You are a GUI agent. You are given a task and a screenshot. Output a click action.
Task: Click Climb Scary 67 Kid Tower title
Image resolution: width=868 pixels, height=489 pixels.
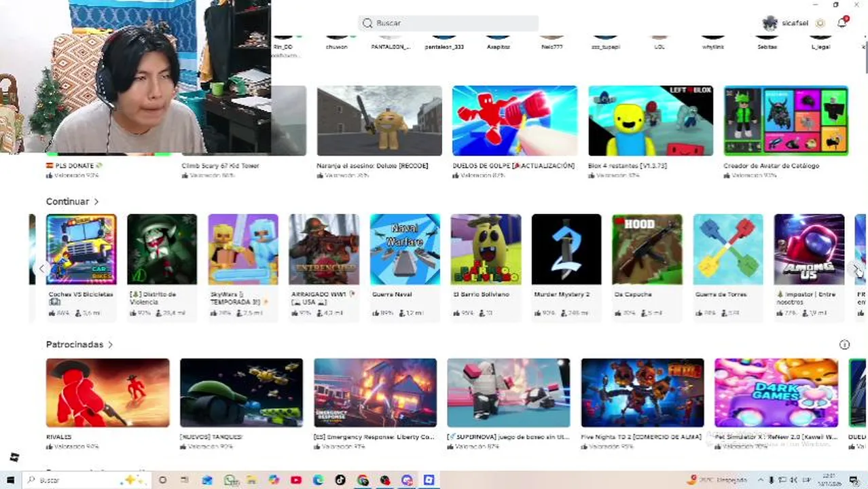[220, 166]
